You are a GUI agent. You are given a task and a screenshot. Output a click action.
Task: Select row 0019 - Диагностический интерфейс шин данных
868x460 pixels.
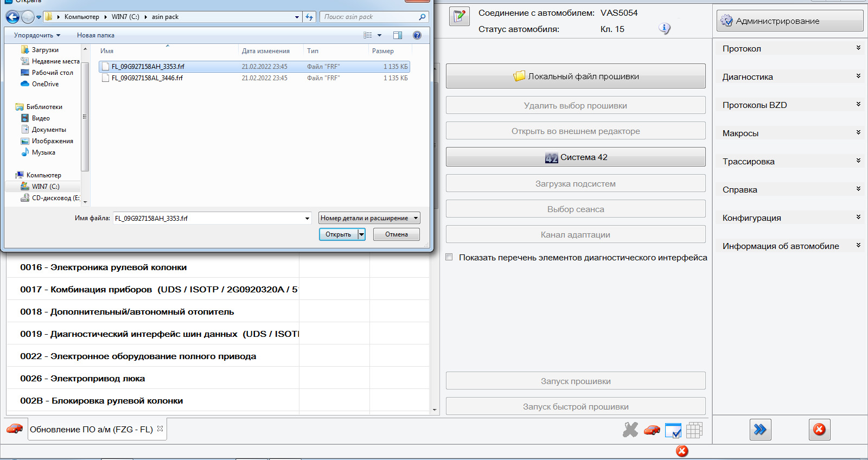coord(218,334)
